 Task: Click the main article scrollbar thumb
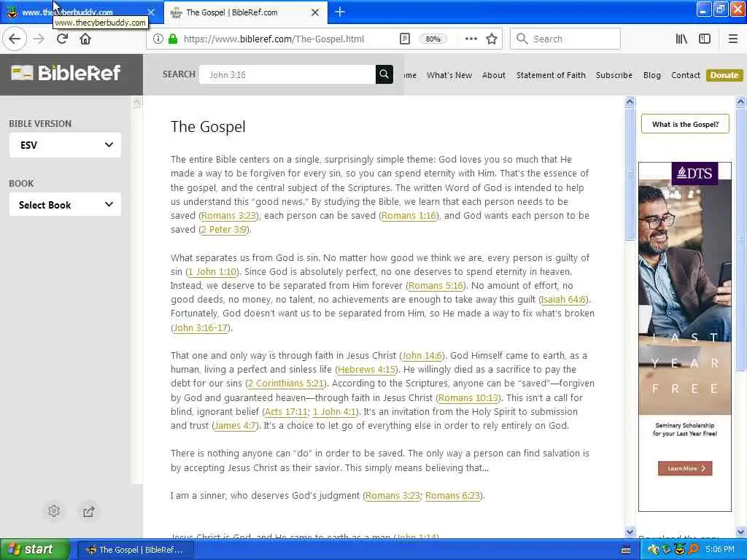point(630,174)
